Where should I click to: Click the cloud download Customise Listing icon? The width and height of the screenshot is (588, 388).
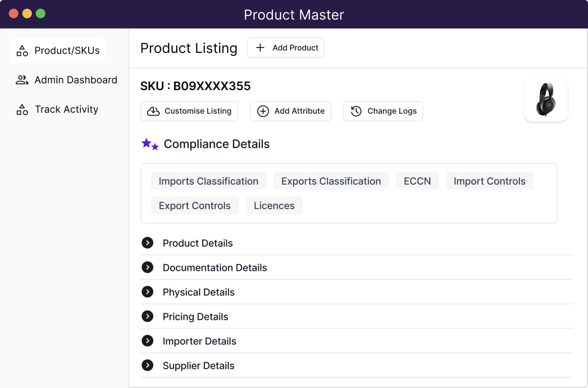tap(153, 111)
